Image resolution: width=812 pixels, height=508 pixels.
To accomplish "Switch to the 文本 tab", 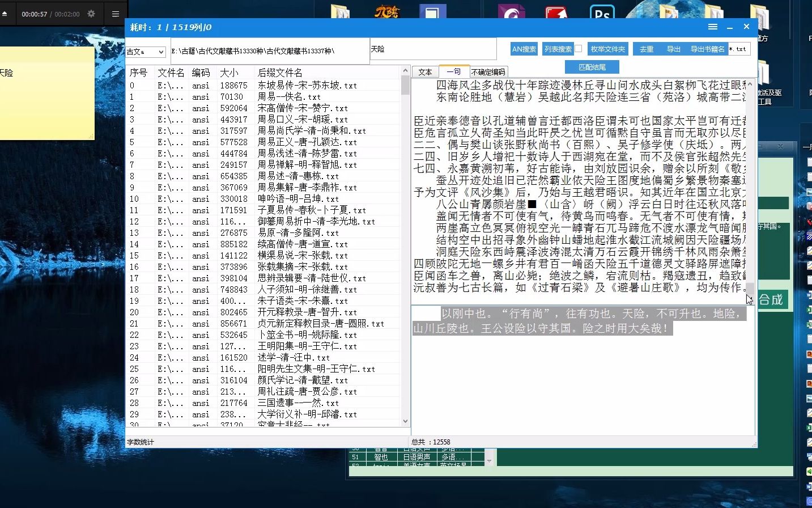I will [425, 72].
